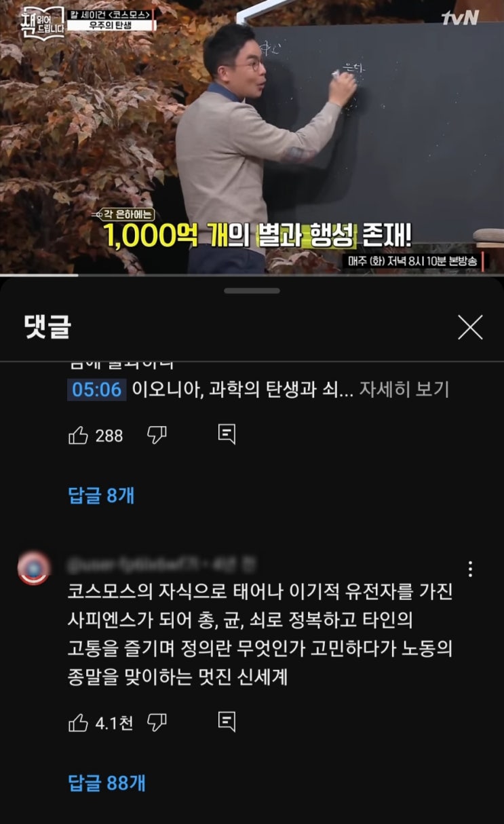This screenshot has height=824, width=504.
Task: Open the commenter's profile avatar
Action: coord(34,569)
